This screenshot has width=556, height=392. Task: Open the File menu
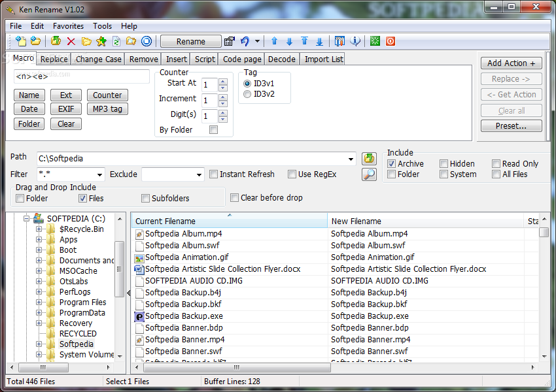[x=16, y=26]
